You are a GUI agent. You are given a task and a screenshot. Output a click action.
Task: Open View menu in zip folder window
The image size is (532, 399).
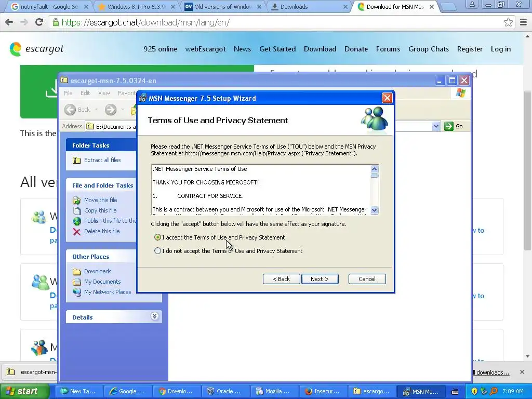coord(104,93)
